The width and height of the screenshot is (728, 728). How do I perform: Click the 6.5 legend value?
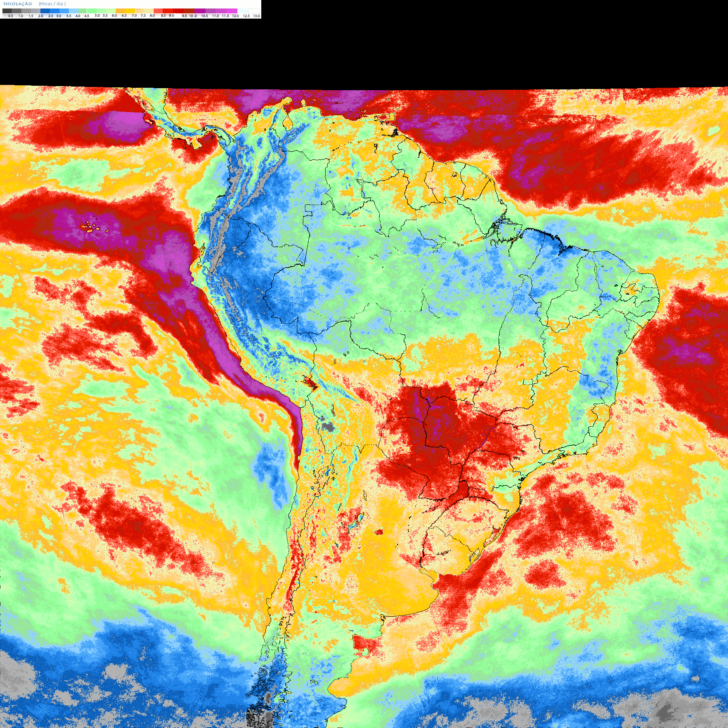point(124,15)
